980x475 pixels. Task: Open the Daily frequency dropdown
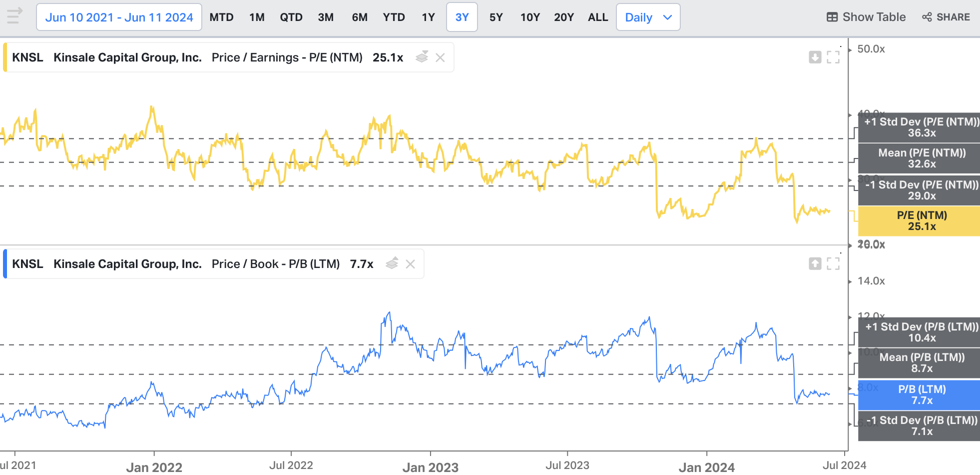[648, 17]
